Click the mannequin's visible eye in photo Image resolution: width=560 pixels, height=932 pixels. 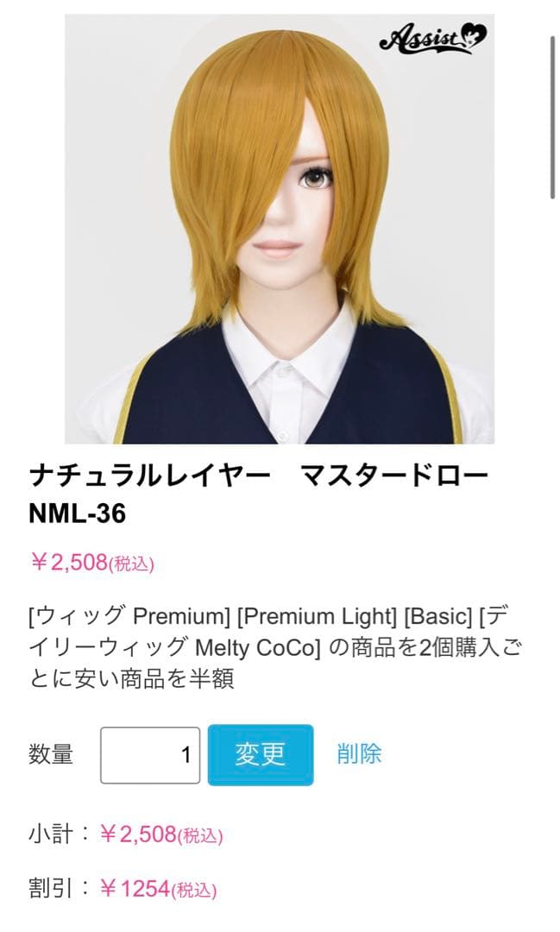click(316, 177)
